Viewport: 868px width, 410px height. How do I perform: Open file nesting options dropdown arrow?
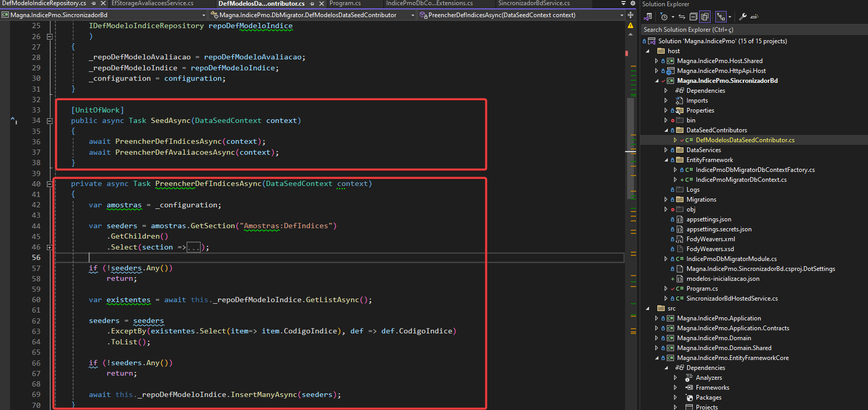click(x=730, y=17)
